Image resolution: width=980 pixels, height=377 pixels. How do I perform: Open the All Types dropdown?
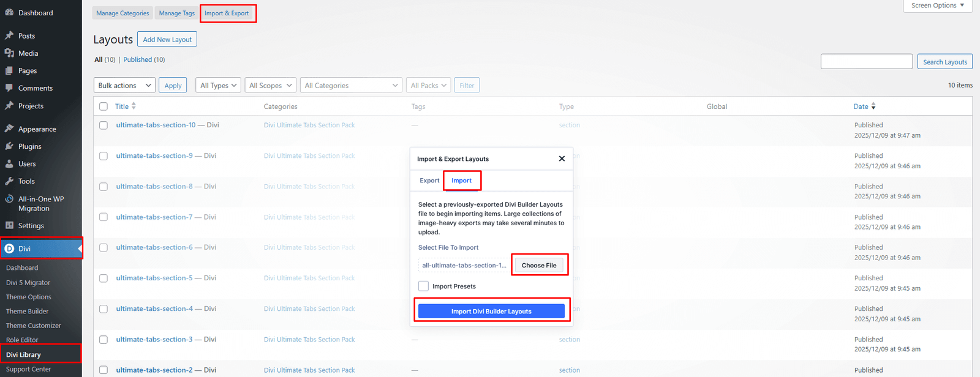tap(218, 85)
